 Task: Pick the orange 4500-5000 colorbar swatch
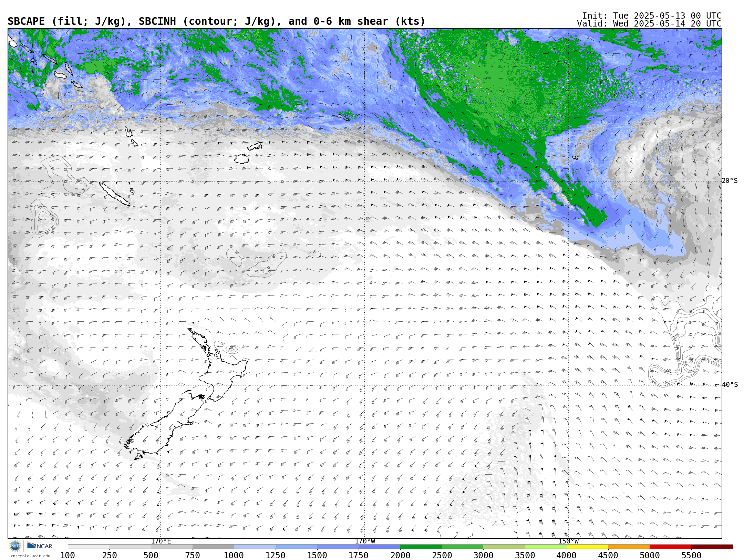click(x=629, y=547)
